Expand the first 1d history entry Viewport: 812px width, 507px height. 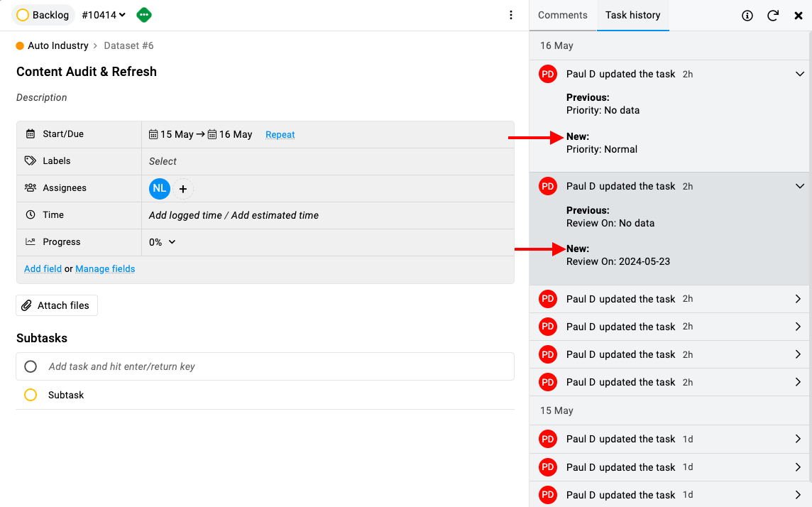click(798, 439)
